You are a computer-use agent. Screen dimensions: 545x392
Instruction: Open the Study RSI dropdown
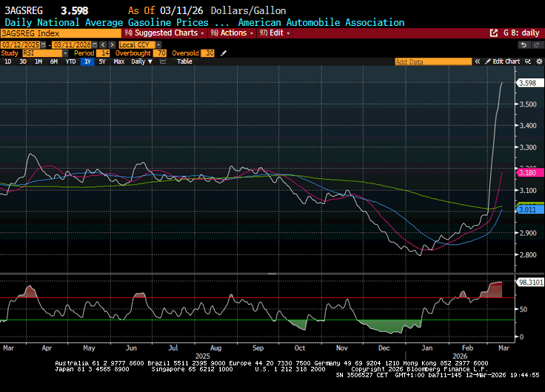pyautogui.click(x=43, y=53)
